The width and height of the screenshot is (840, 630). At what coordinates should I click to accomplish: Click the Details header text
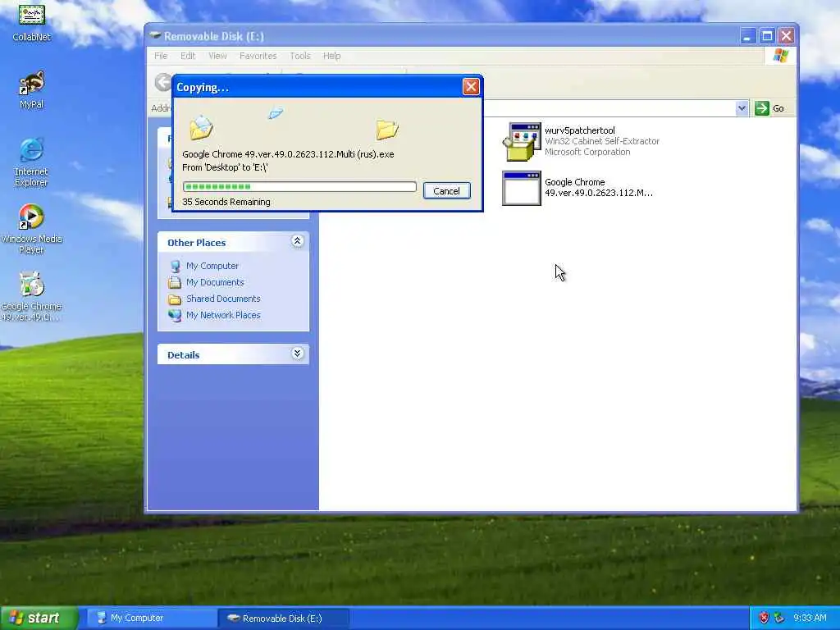coord(183,355)
